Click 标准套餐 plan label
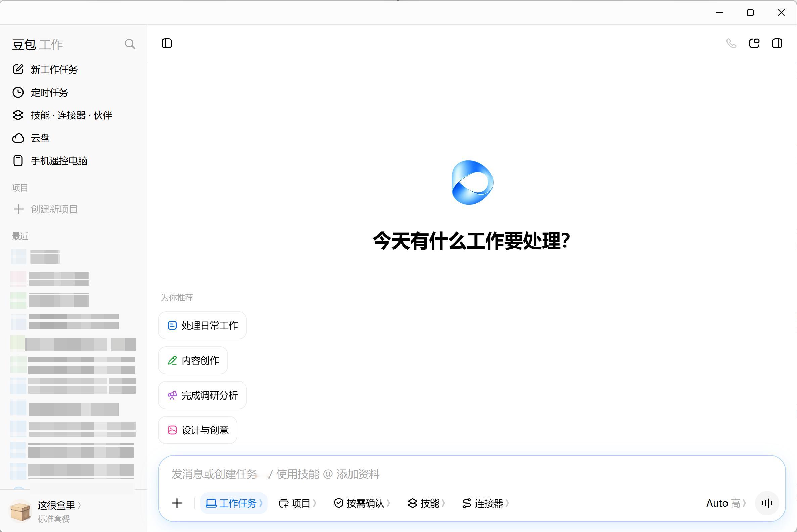The image size is (797, 532). (54, 519)
